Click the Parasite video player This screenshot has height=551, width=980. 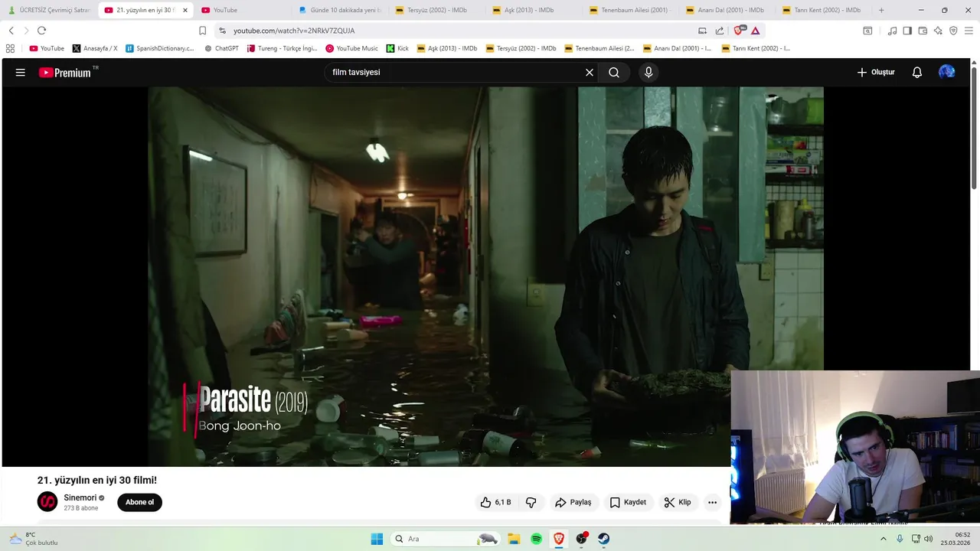tap(485, 275)
